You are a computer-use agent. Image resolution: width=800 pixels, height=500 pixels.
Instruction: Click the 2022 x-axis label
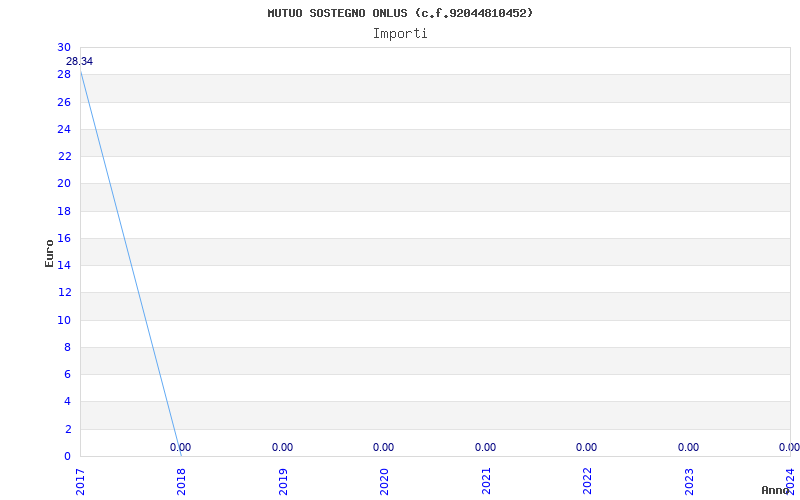click(x=588, y=482)
